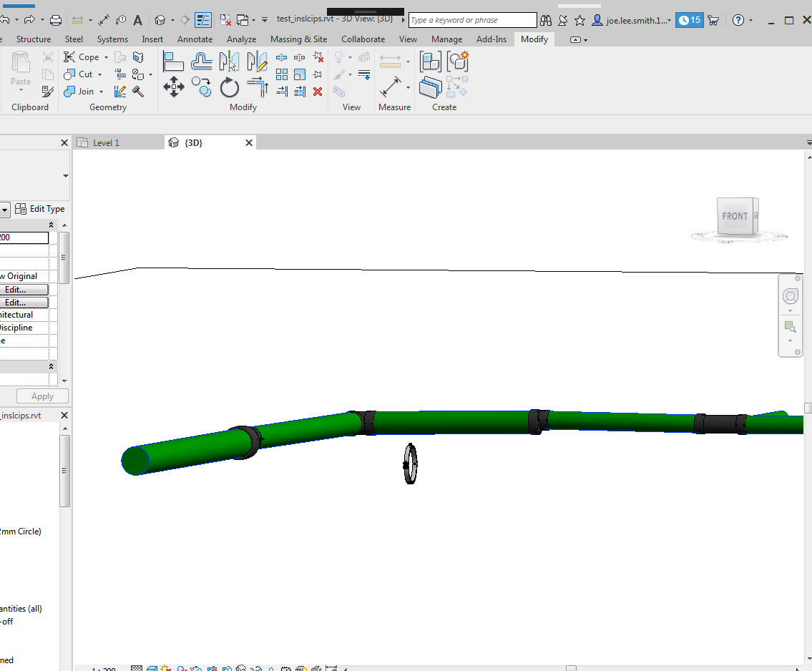Switch to the Level 1 view tab

click(x=107, y=142)
